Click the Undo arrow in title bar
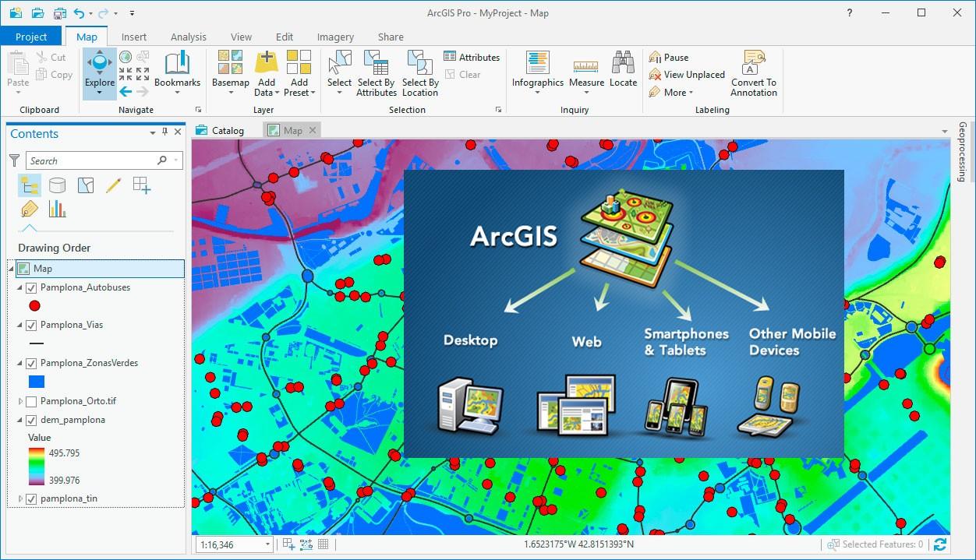976x560 pixels. coord(80,13)
